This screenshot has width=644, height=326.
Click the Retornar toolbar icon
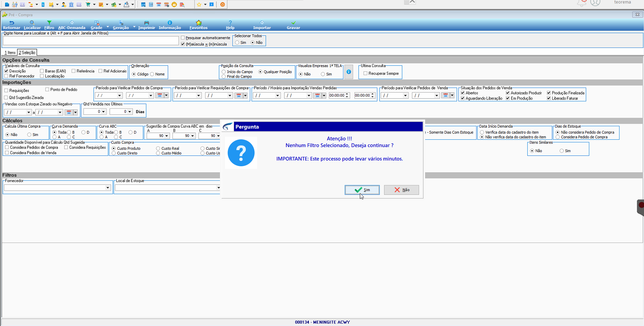[11, 23]
